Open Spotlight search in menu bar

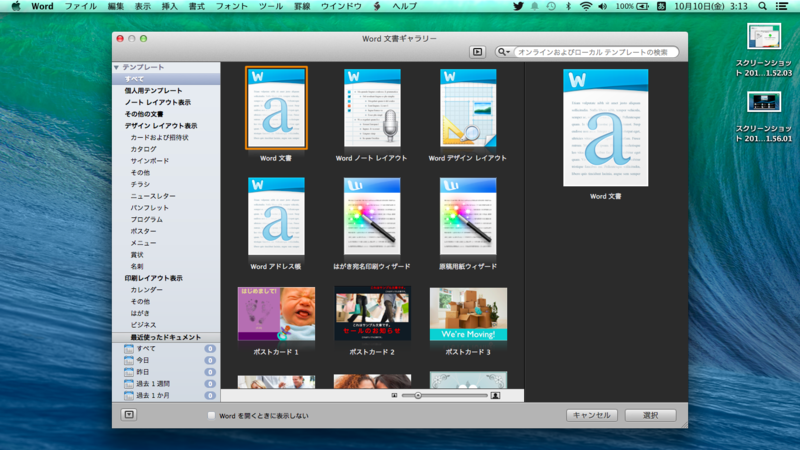[x=762, y=6]
